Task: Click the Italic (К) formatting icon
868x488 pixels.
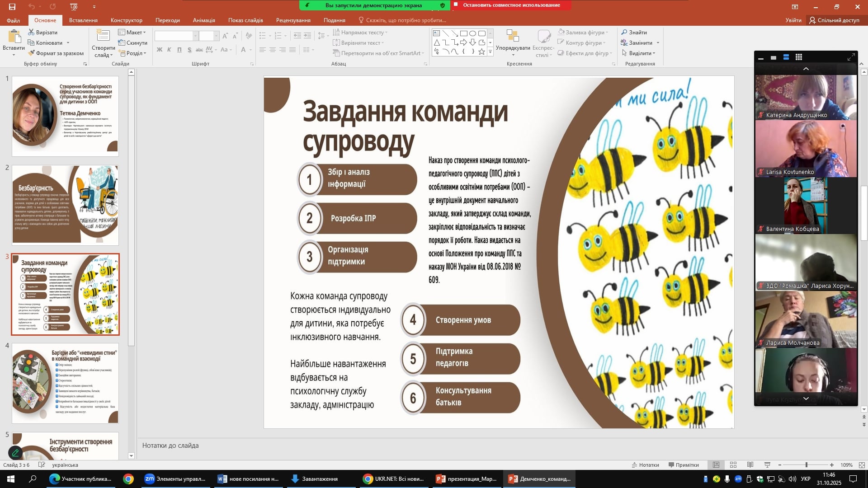Action: 169,50
